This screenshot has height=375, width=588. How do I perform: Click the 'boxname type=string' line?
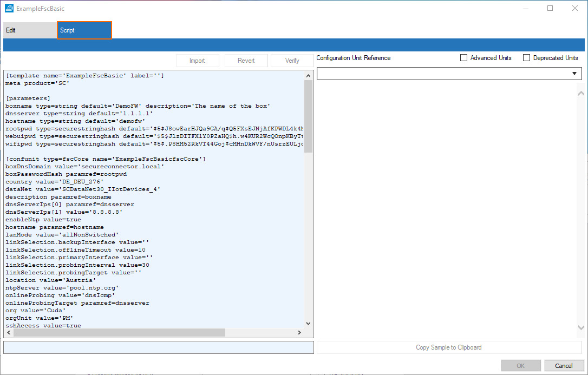[138, 106]
